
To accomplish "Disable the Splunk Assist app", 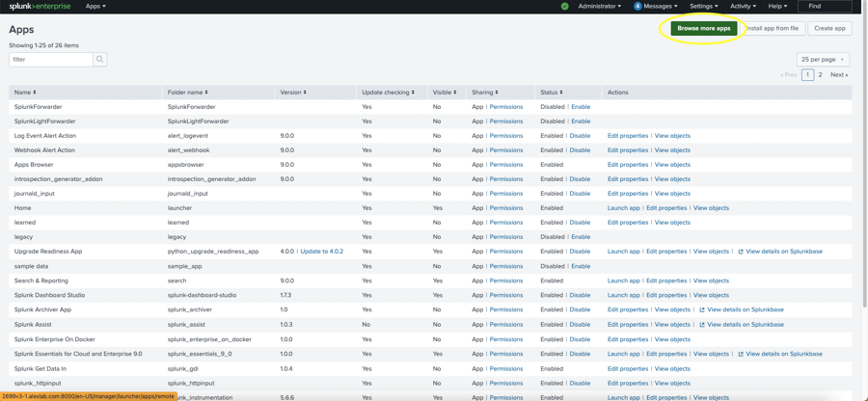I will click(x=580, y=325).
